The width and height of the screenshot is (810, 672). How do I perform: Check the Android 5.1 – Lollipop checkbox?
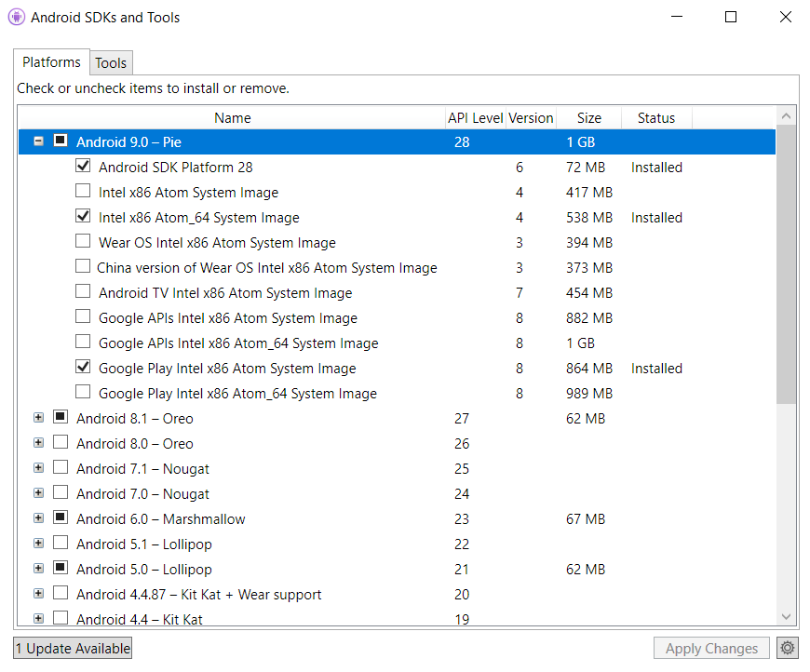tap(61, 543)
